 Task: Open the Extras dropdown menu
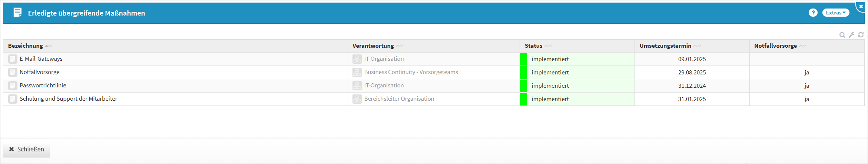(836, 13)
